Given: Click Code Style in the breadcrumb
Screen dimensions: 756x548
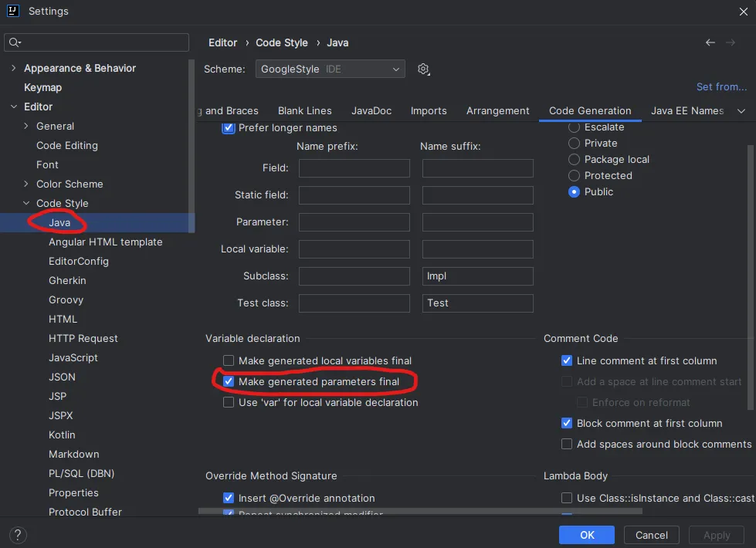Looking at the screenshot, I should click(x=282, y=42).
